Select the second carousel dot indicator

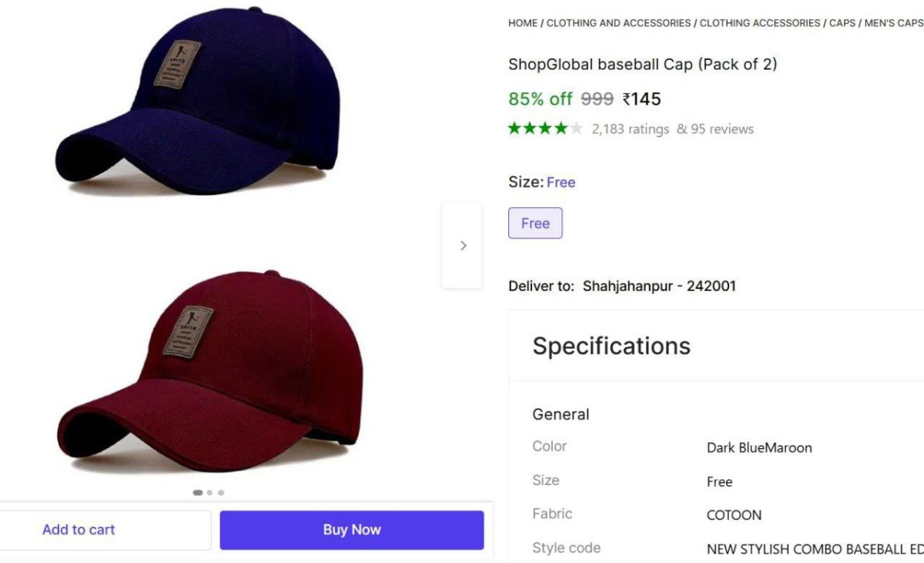(x=209, y=492)
